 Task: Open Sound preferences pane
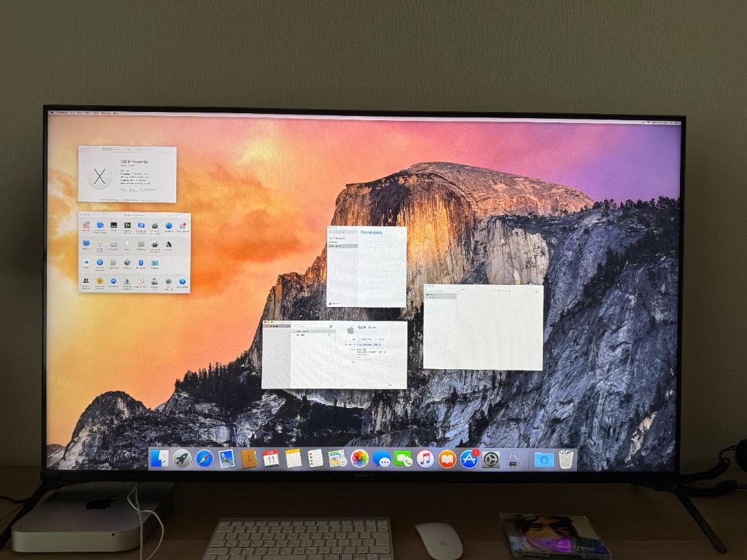[x=169, y=245]
